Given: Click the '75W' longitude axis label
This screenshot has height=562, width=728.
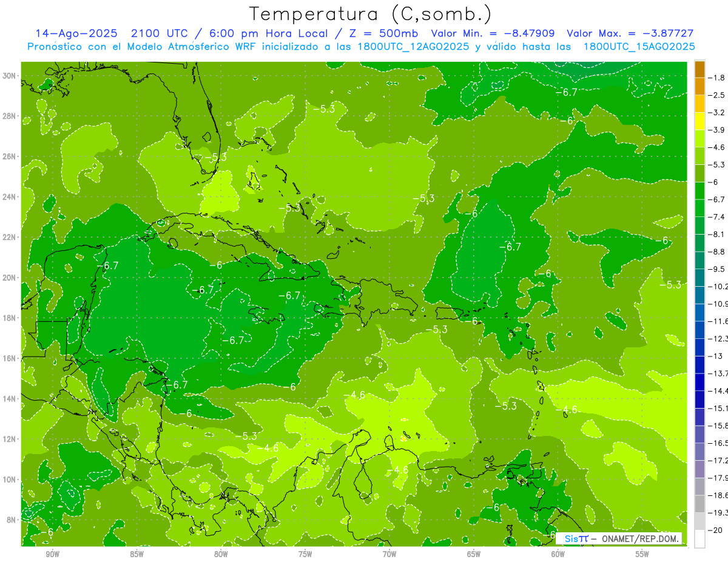Looking at the screenshot, I should click(305, 554).
